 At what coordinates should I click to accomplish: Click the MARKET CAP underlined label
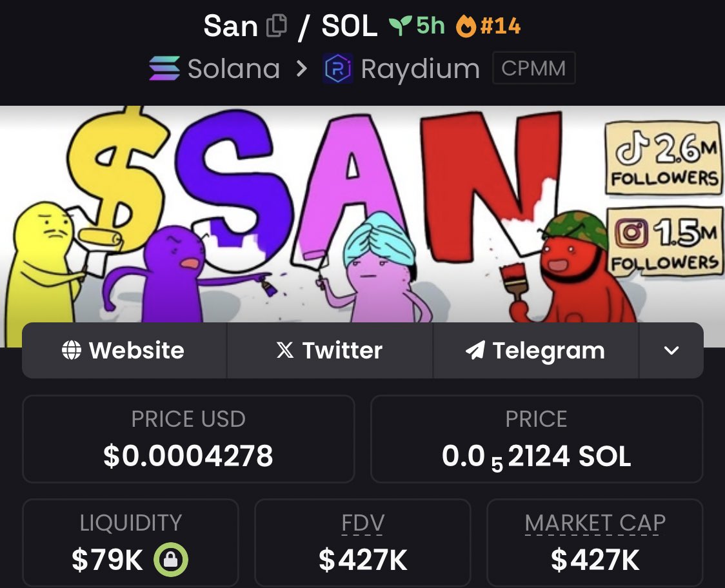(x=595, y=524)
